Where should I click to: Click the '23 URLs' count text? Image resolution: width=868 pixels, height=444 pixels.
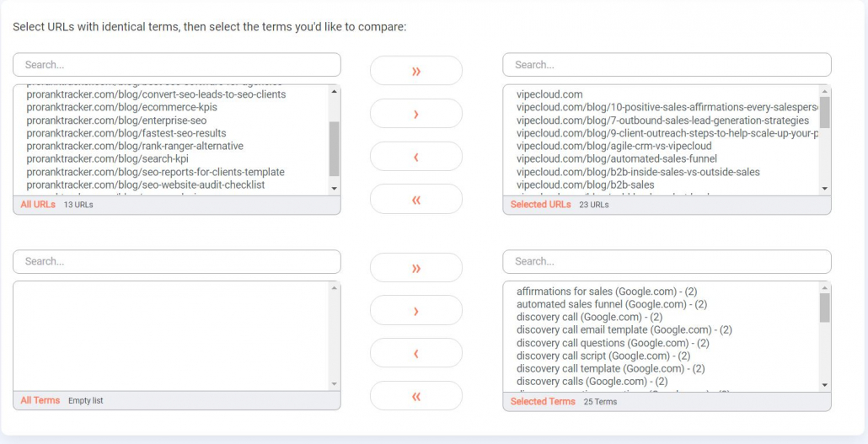(x=594, y=205)
